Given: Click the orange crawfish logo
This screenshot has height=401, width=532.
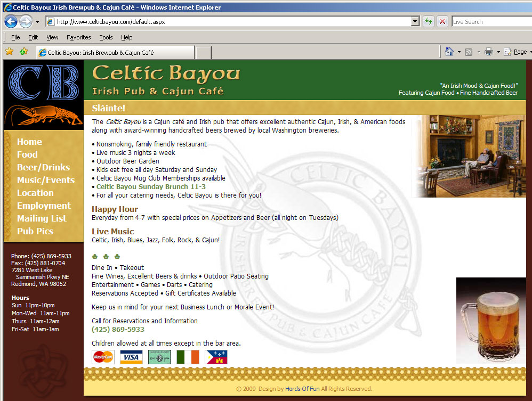Looking at the screenshot, I should [x=43, y=116].
